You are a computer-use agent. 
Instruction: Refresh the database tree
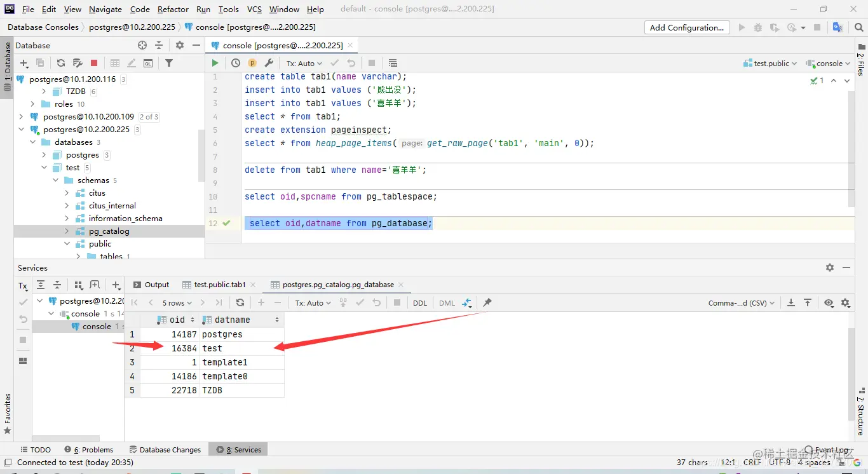[x=61, y=63]
